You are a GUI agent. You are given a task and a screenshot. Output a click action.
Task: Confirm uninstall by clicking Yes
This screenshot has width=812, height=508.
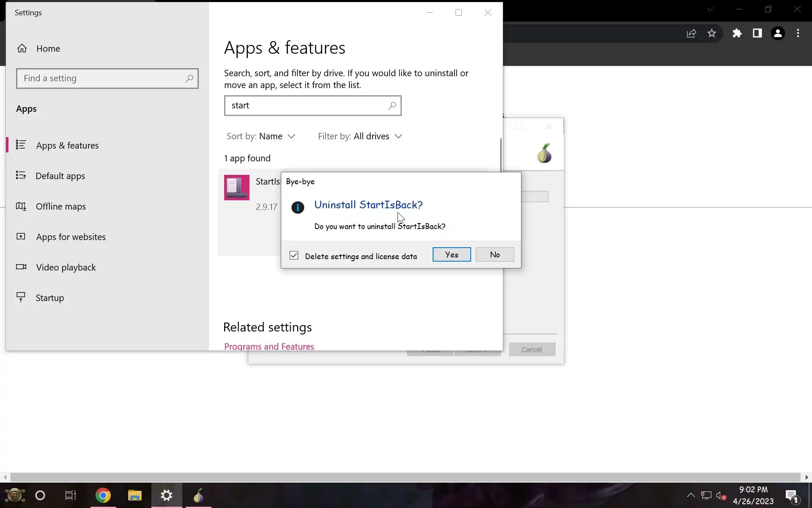pos(451,254)
